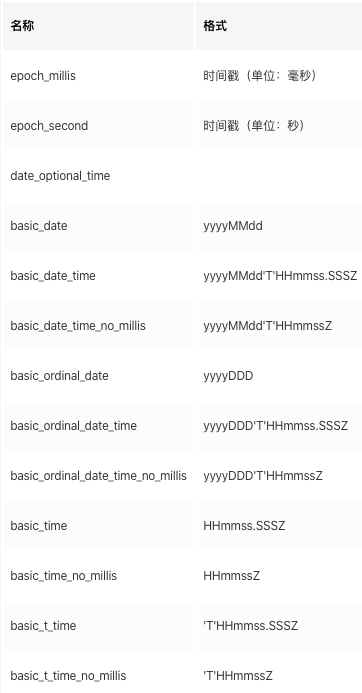
Task: Select the yyyyMMdd format text
Action: click(233, 226)
